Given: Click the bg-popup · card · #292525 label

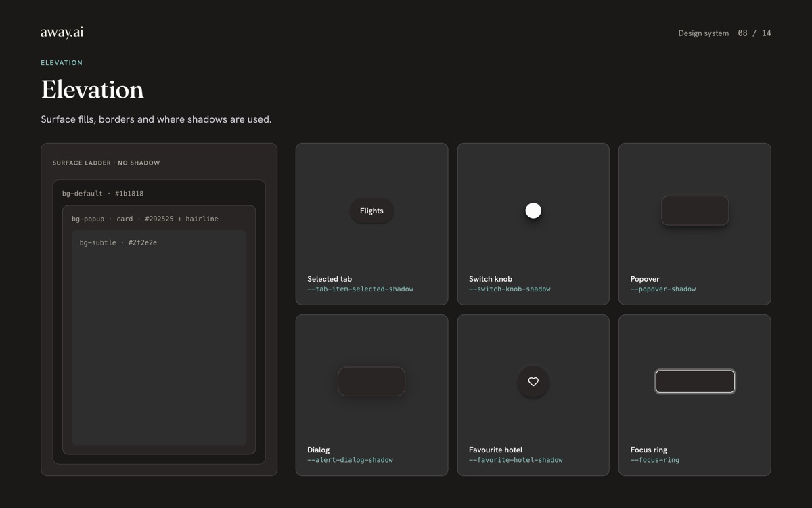Looking at the screenshot, I should pyautogui.click(x=145, y=219).
